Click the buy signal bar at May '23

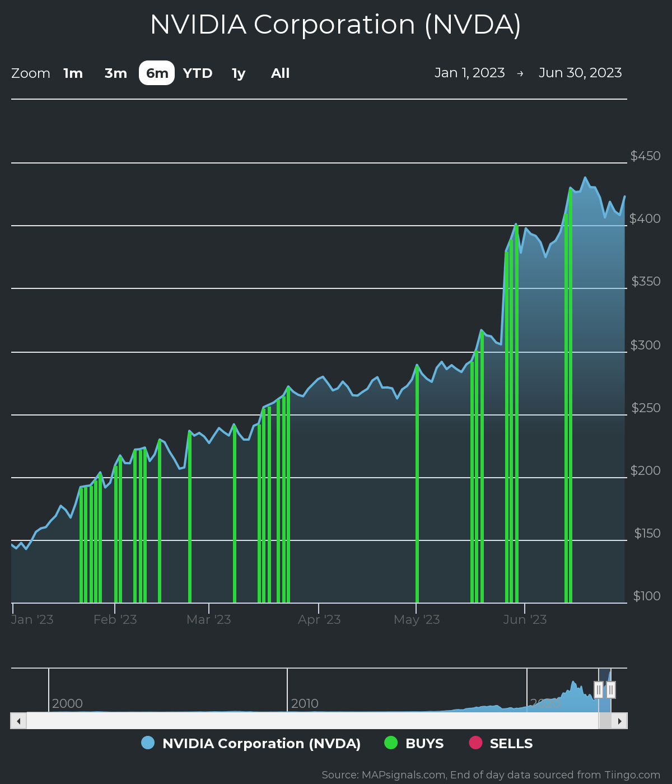coord(417,485)
